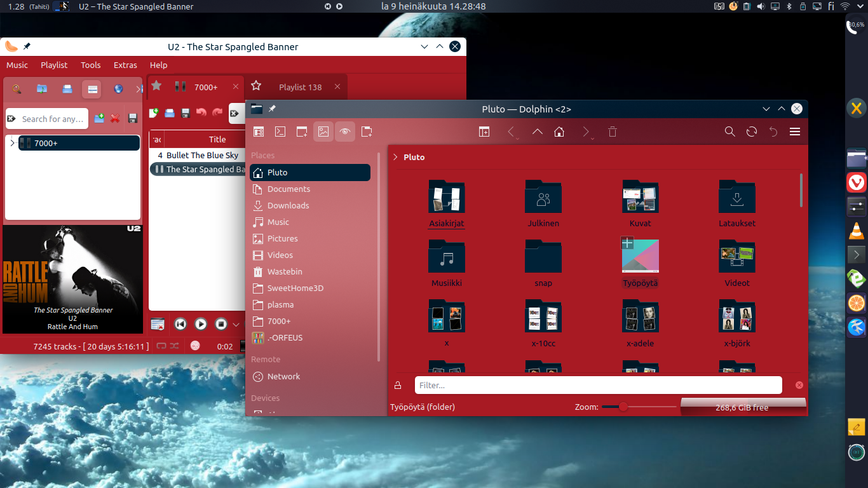This screenshot has height=488, width=868.
Task: Jump to the previous track in Clementine
Action: (x=180, y=324)
